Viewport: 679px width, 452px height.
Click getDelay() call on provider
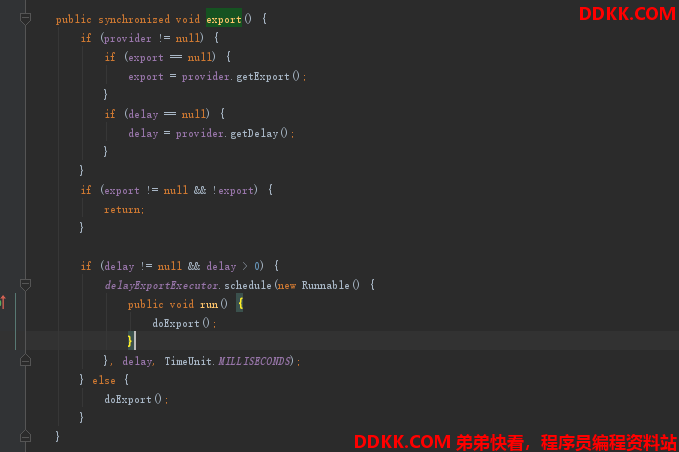click(x=259, y=133)
